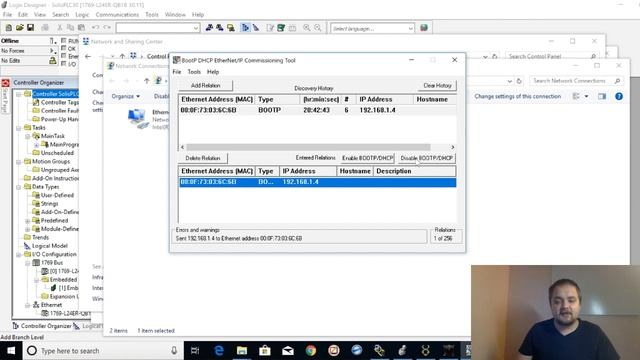Click the edits lock icon beside No Edits
Image resolution: width=640 pixels, height=360 pixels.
pyautogui.click(x=53, y=60)
